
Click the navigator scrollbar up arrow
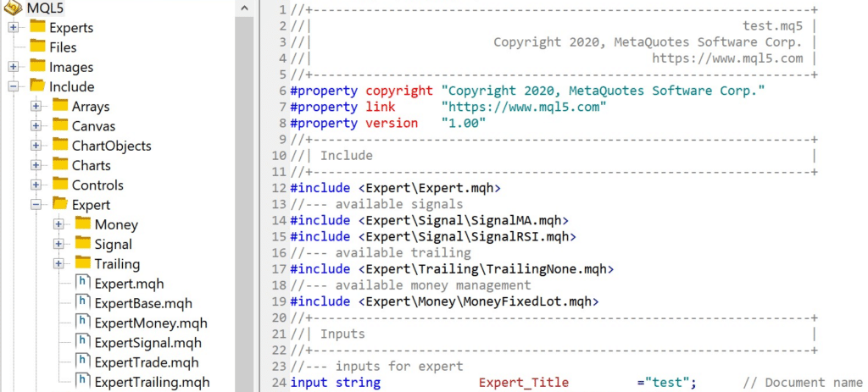[x=244, y=8]
